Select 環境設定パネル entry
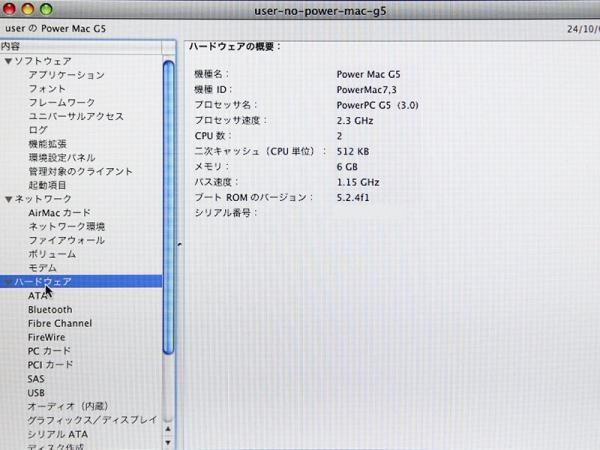Viewport: 600px width, 450px height. [62, 158]
